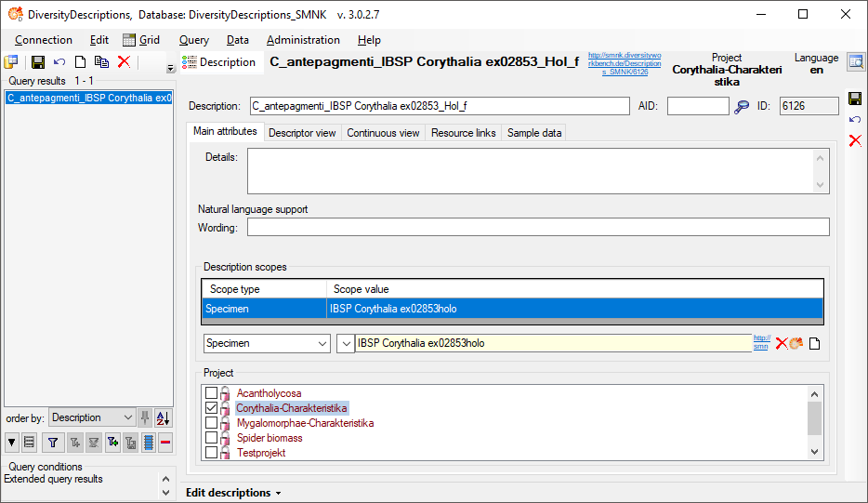Undo changes using left toolbar arrow
The width and height of the screenshot is (868, 503).
coord(59,62)
